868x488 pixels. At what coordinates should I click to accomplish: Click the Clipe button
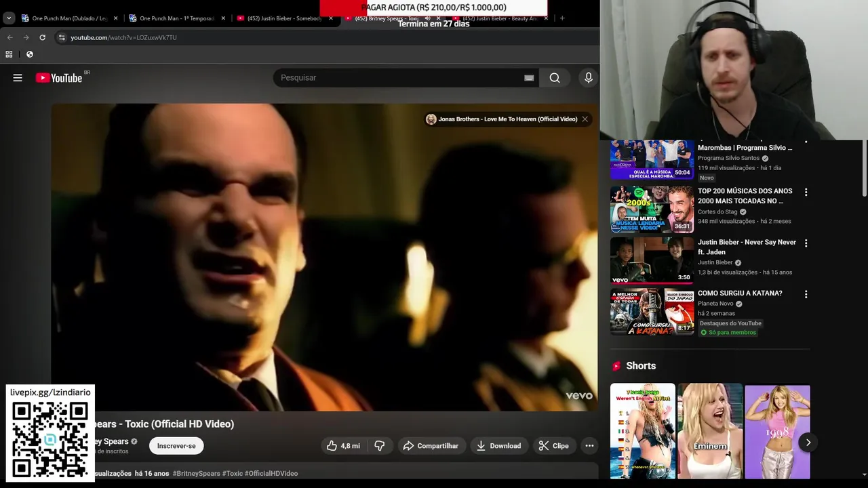pyautogui.click(x=554, y=446)
